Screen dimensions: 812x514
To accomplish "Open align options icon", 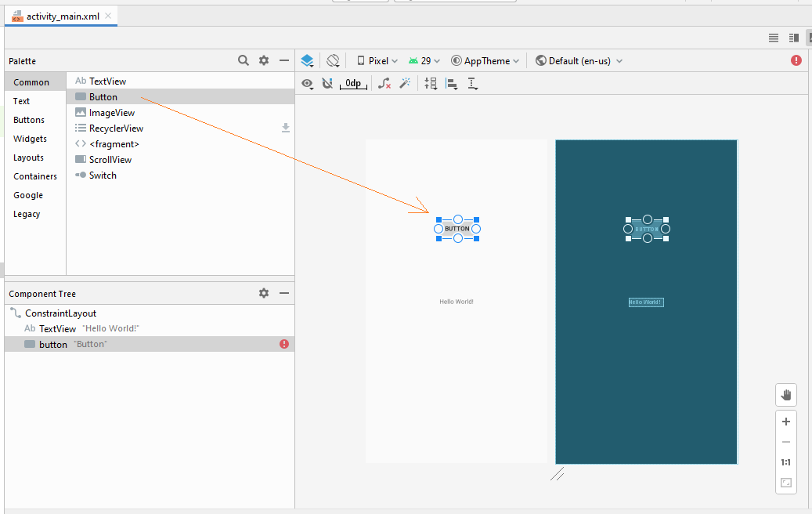I will 452,84.
